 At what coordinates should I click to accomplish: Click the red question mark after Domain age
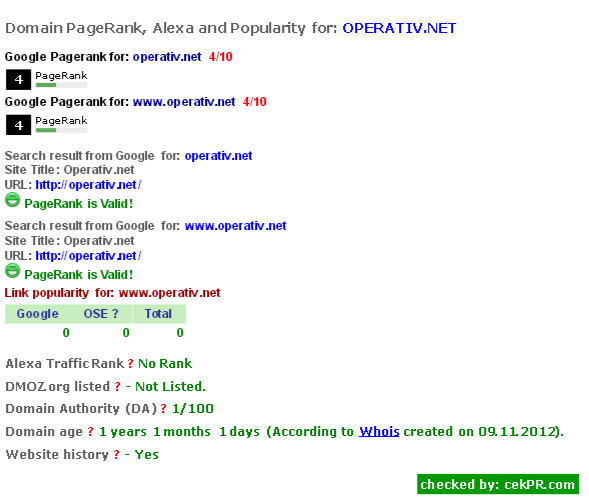click(91, 432)
